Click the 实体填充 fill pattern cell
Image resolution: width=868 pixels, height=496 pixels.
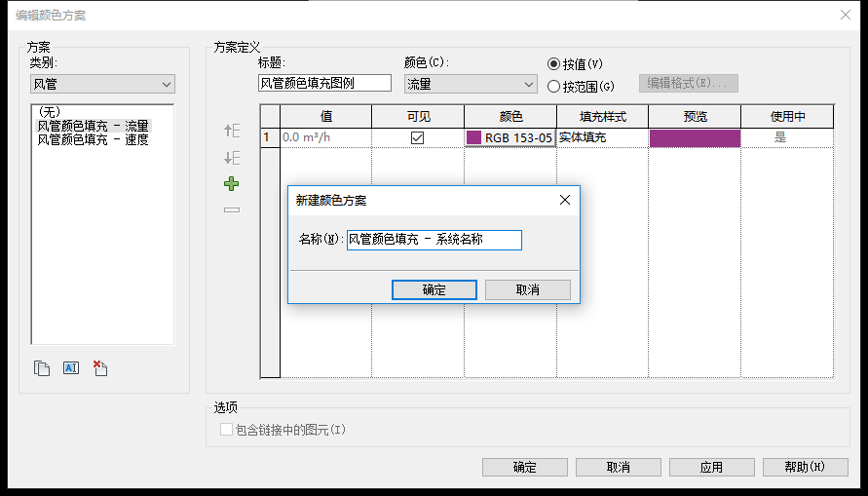point(602,137)
